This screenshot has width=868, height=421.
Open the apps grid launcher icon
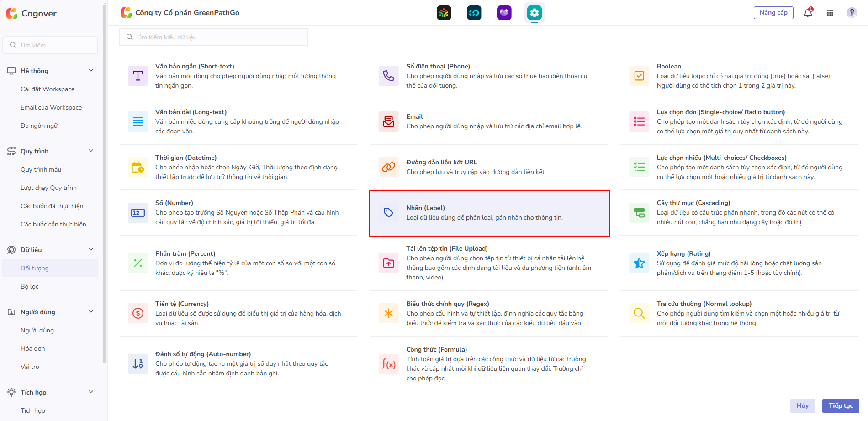830,13
